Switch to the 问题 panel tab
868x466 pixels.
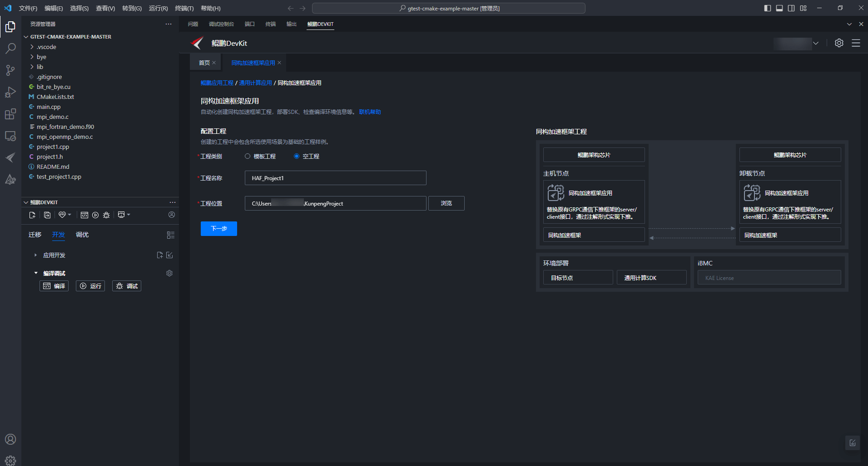(x=193, y=24)
